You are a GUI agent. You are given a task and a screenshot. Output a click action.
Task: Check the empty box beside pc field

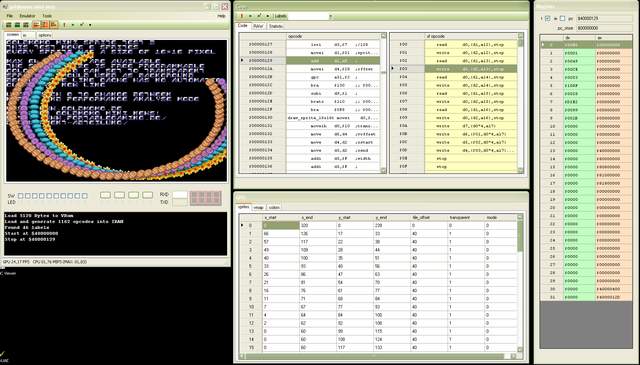click(x=562, y=18)
